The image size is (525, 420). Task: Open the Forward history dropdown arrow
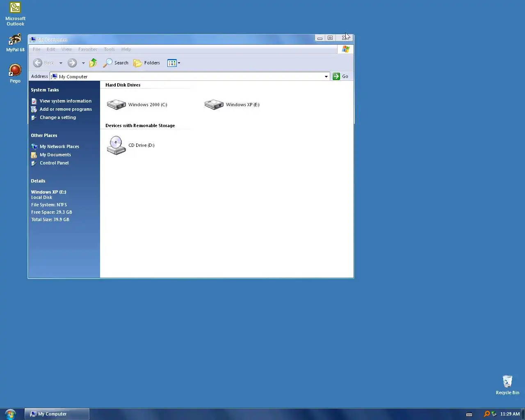pos(83,63)
